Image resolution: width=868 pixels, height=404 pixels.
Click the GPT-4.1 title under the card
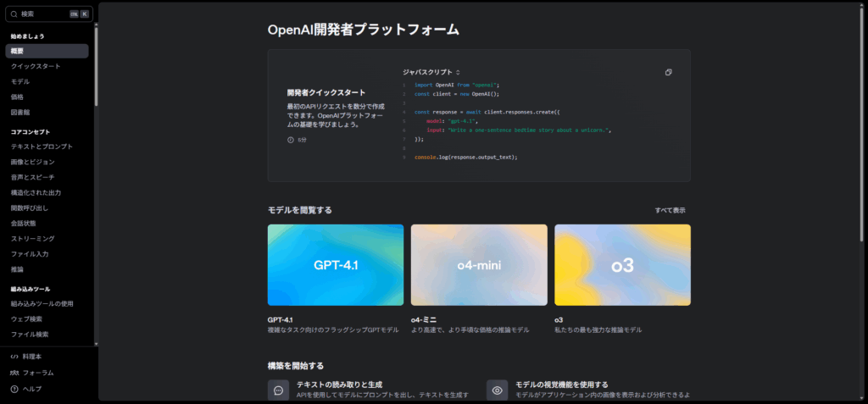tap(280, 320)
